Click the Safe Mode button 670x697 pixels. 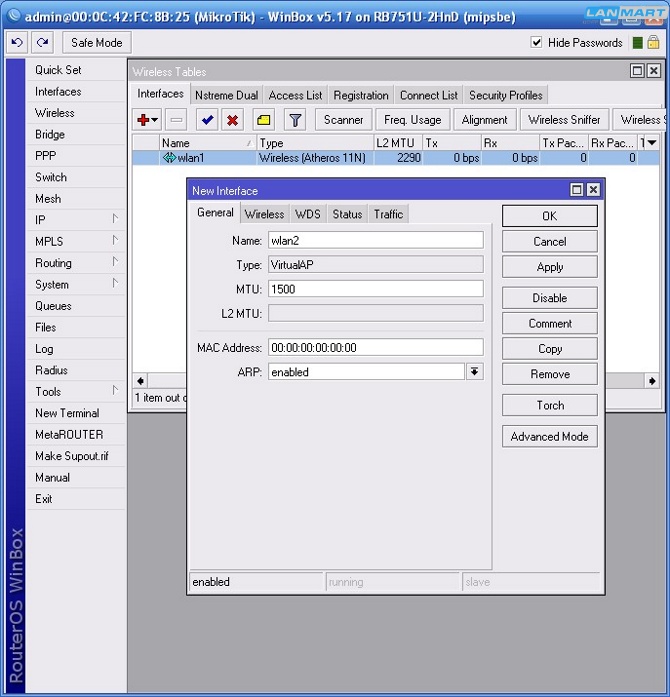pyautogui.click(x=96, y=43)
